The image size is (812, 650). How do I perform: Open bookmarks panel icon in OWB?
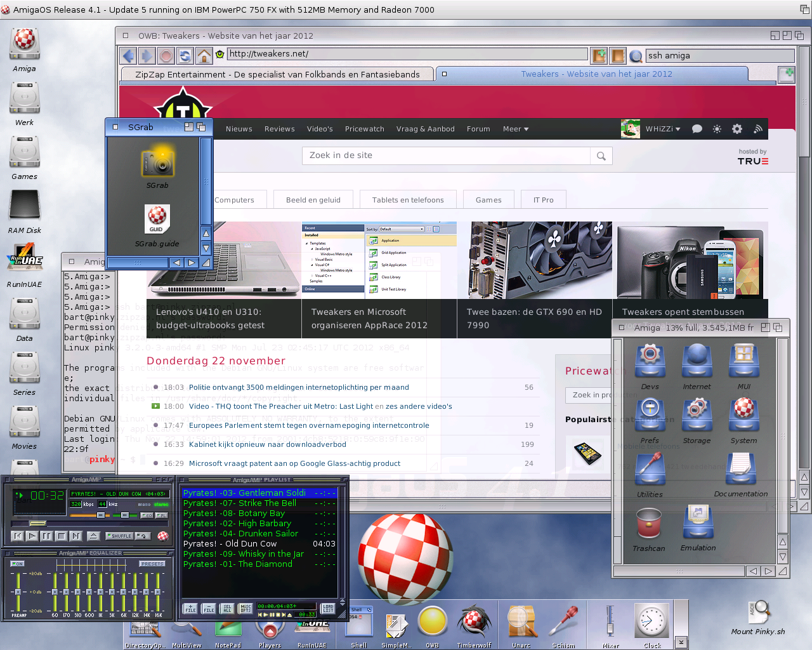(x=618, y=56)
